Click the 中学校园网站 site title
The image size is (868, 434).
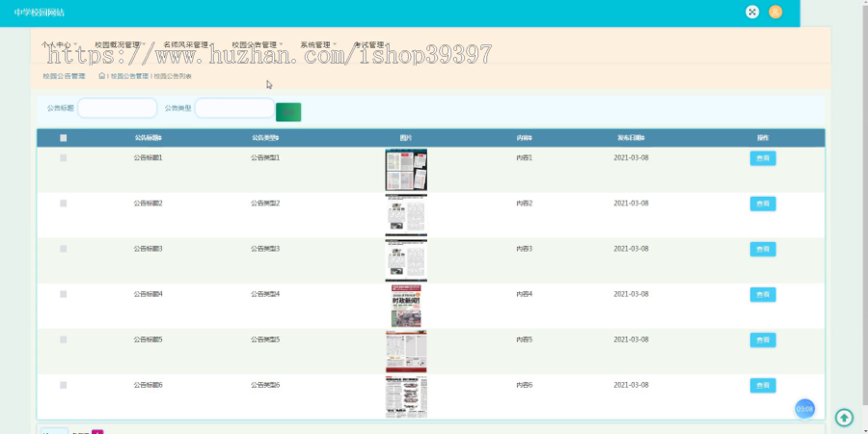(40, 13)
